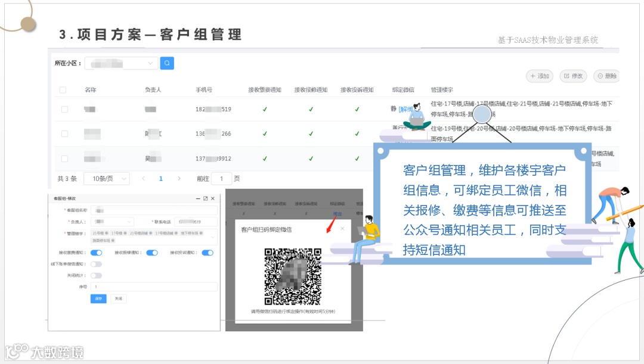This screenshot has height=364, width=644.
Task: Tick the checkbox for the row ending 519
Action: [64, 109]
